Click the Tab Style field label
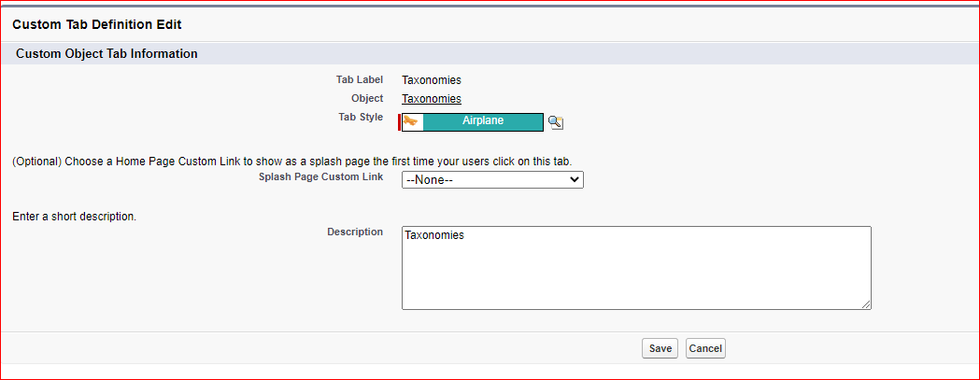This screenshot has width=980, height=380. pyautogui.click(x=361, y=117)
